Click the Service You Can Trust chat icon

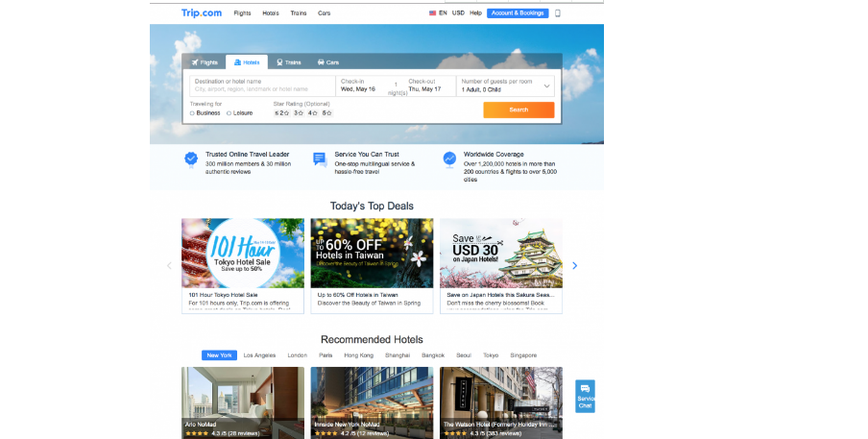(320, 159)
